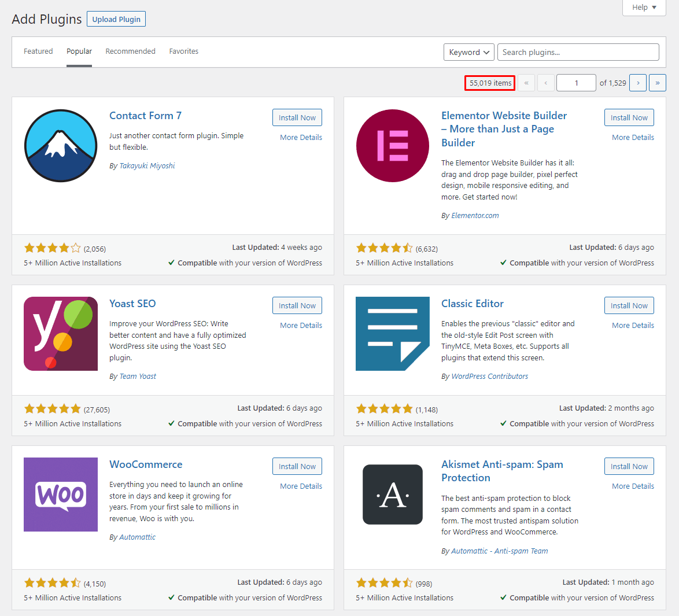This screenshot has height=616, width=679.
Task: Click the Upload Plugin button
Action: click(x=116, y=19)
